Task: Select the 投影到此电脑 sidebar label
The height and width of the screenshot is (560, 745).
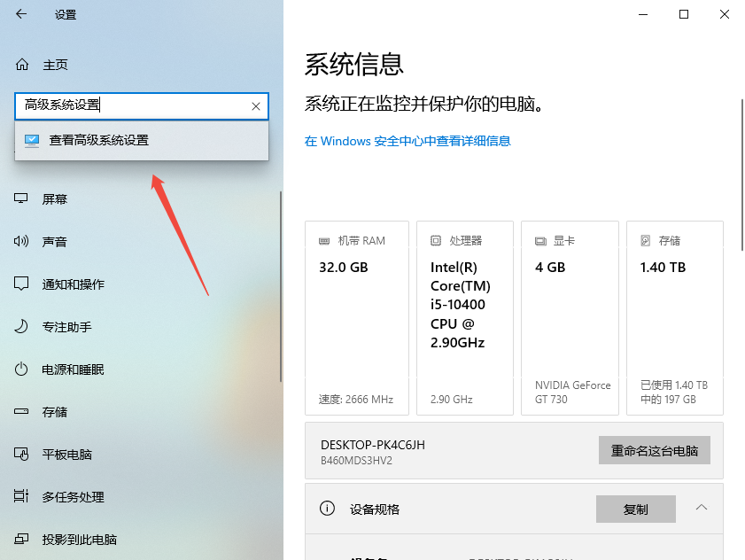Action: [x=80, y=540]
